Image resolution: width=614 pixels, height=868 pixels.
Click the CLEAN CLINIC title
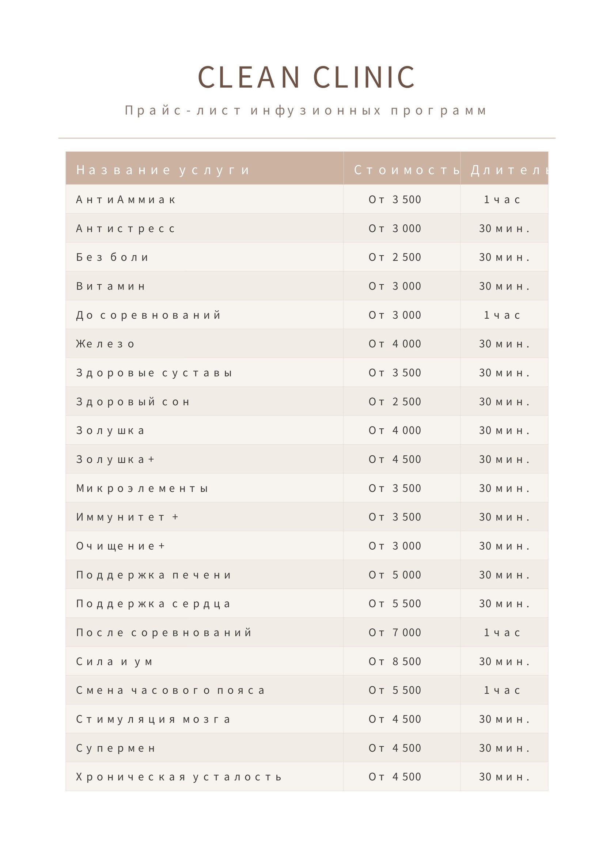[307, 77]
